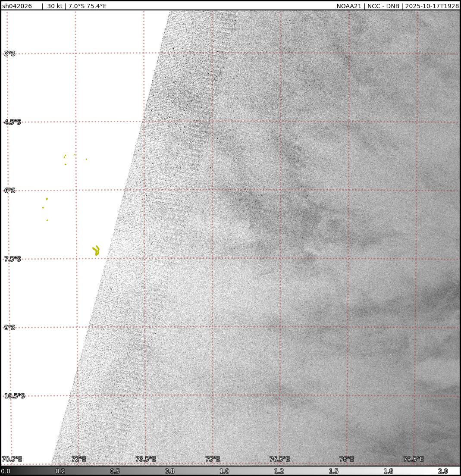Click the 78°E longitude label

point(347,459)
